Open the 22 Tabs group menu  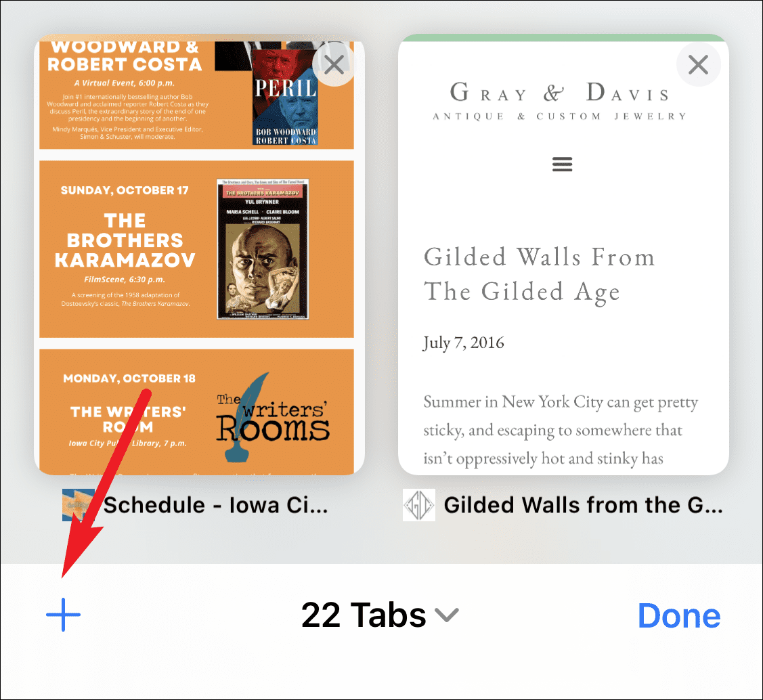click(x=380, y=615)
